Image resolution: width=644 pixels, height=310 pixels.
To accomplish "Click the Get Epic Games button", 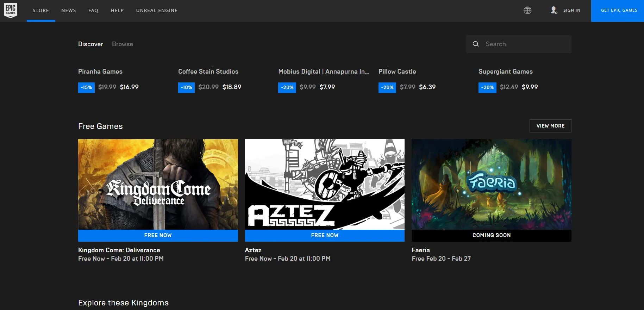I will tap(618, 11).
